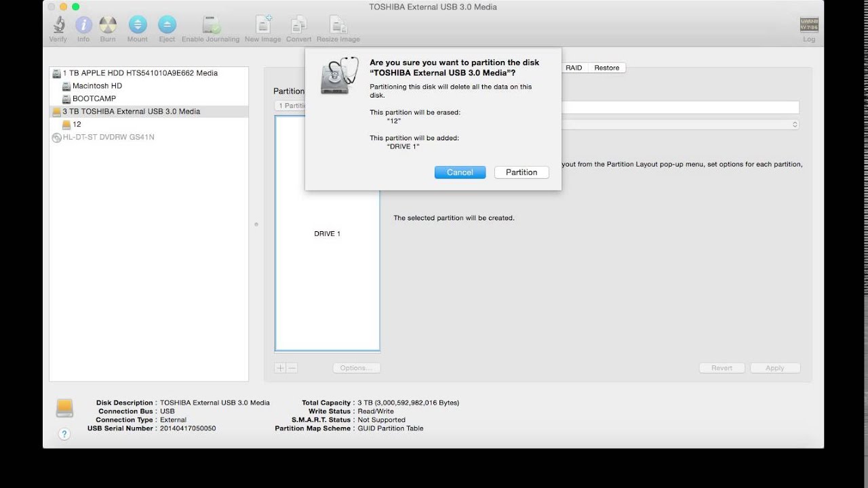
Task: Open the Format pop-up menu
Action: tap(680, 125)
